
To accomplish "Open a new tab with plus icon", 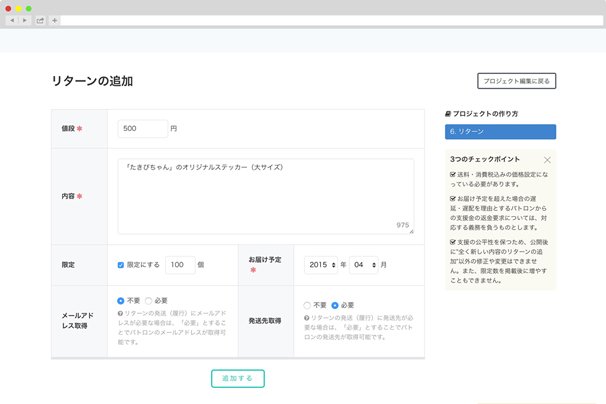I will click(x=54, y=20).
